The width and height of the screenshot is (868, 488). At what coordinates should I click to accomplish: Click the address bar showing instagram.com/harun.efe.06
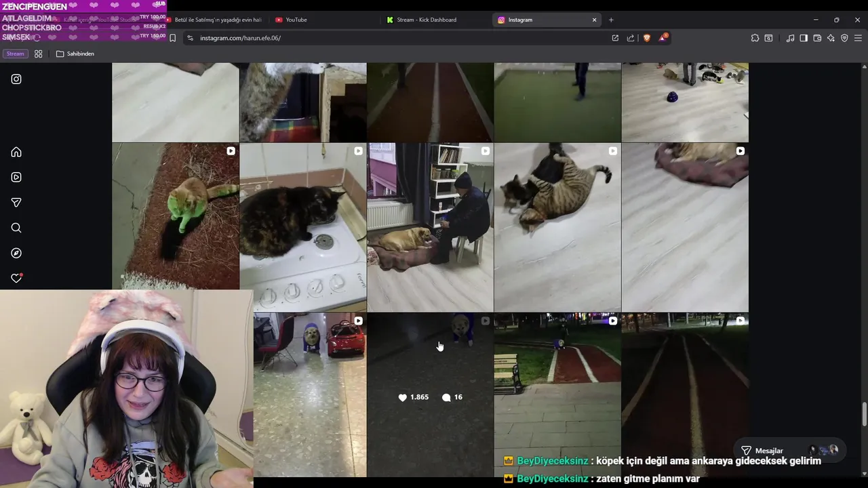(400, 38)
